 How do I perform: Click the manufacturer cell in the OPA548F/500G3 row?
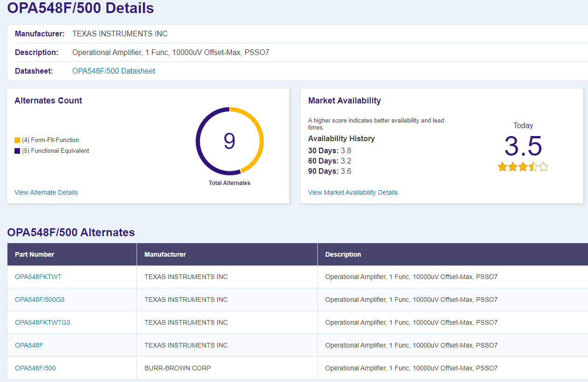(227, 300)
